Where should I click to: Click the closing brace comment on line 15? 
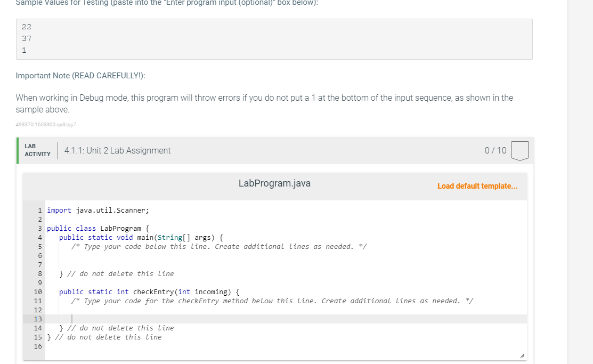pos(104,337)
